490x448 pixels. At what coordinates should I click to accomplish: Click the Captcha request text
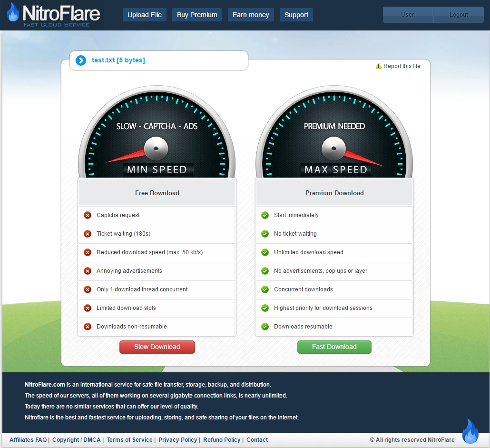tap(118, 215)
